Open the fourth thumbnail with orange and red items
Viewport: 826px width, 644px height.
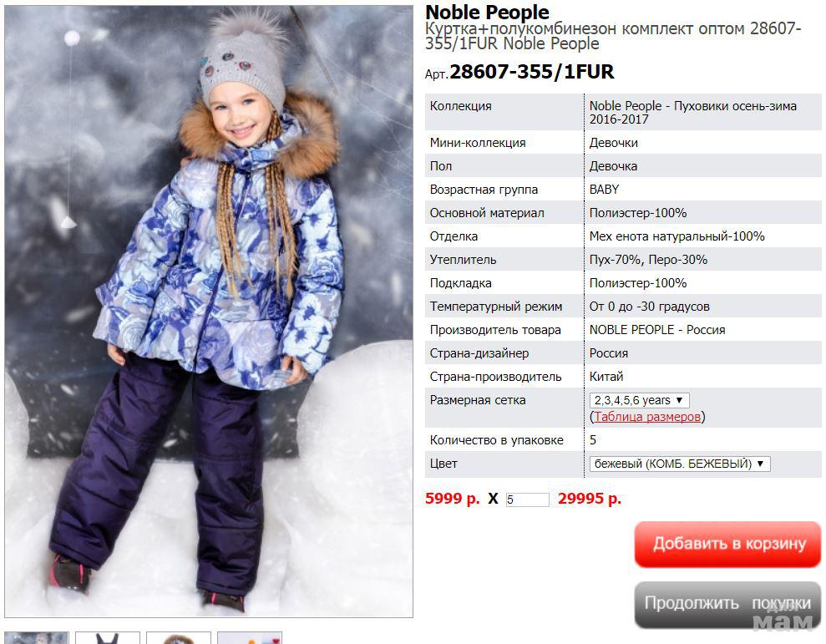click(x=250, y=637)
